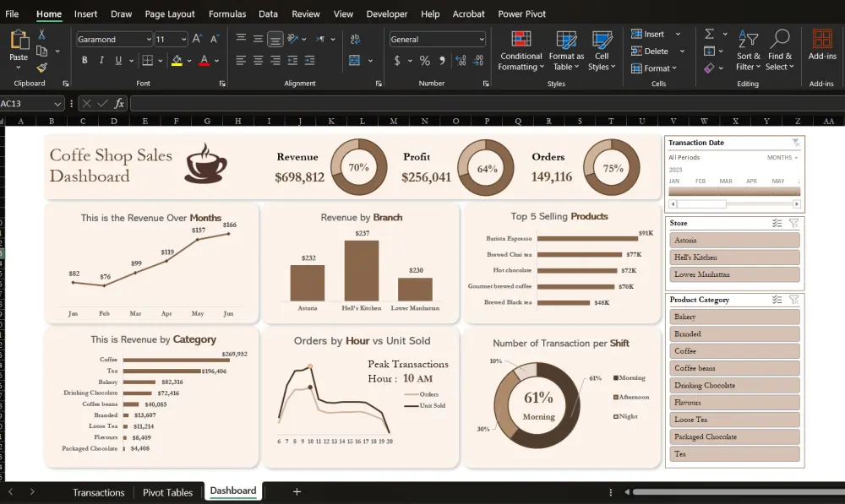The width and height of the screenshot is (845, 504).
Task: Switch to Formulas tab
Action: pyautogui.click(x=226, y=14)
